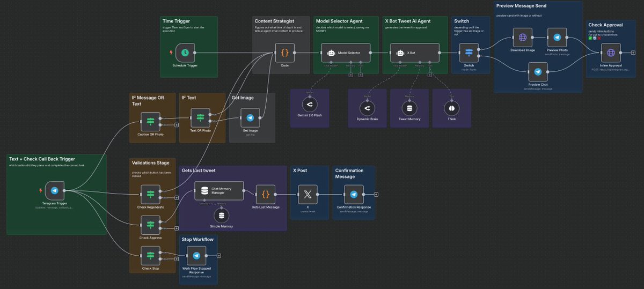Select the Inline Approval HTTP node
Viewport: 644px width, 289px height.
point(611,53)
